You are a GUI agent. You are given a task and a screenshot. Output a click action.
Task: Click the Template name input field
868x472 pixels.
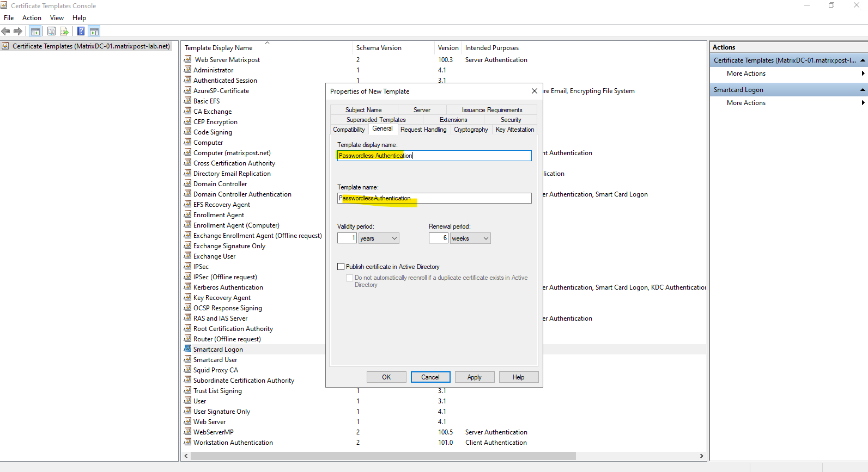pyautogui.click(x=434, y=198)
